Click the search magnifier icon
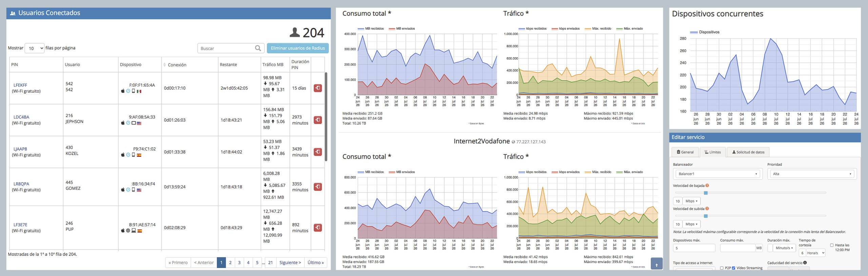 pos(258,48)
